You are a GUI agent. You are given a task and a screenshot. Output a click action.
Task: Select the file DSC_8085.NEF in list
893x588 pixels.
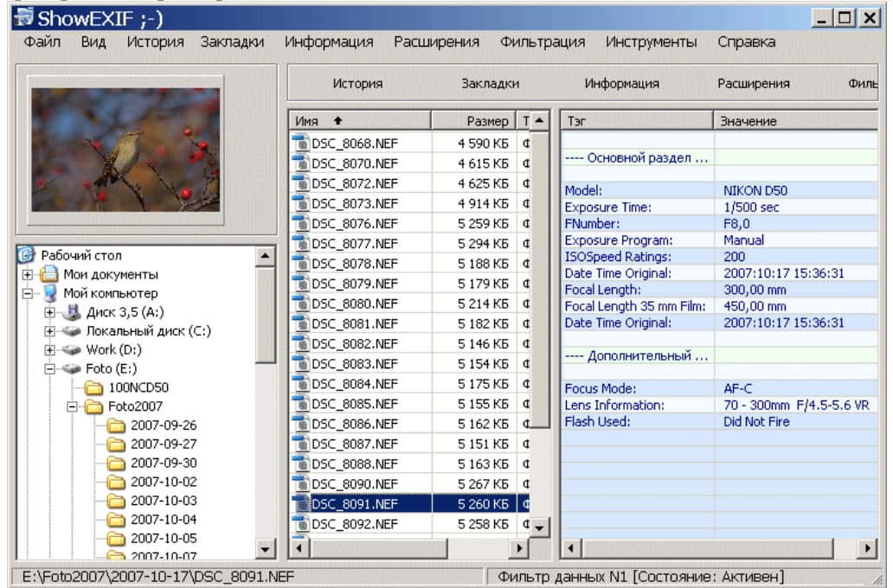pos(355,404)
